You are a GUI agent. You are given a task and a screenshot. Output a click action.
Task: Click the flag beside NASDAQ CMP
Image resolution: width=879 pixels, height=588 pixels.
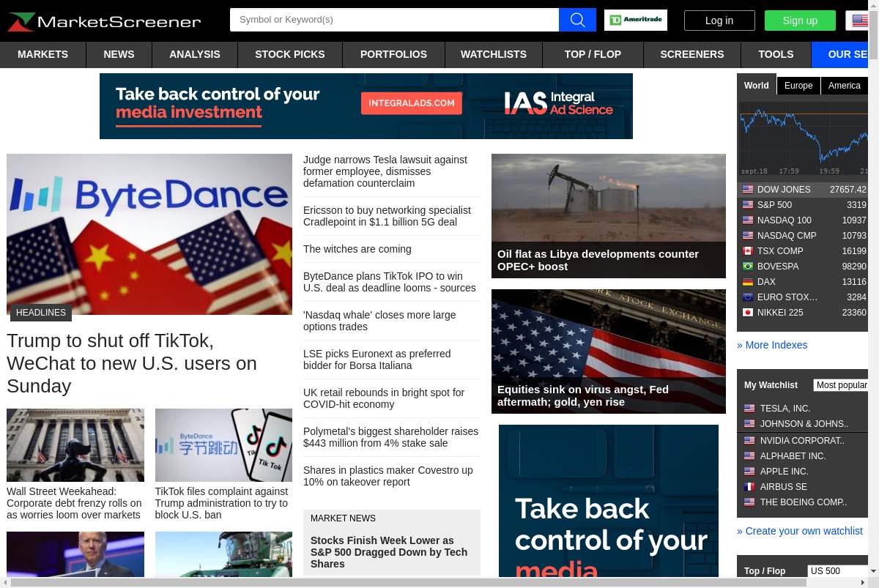click(x=748, y=236)
